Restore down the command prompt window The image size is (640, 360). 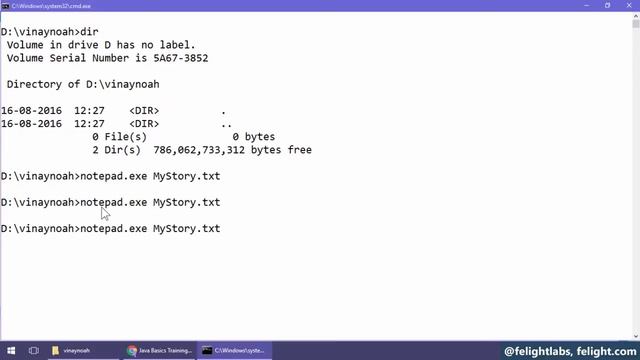pos(607,6)
